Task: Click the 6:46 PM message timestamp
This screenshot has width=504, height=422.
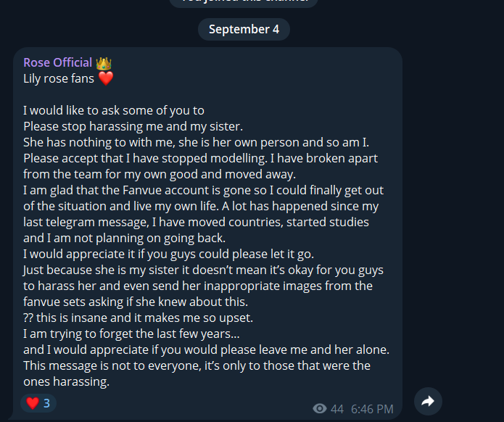Action: 372,409
